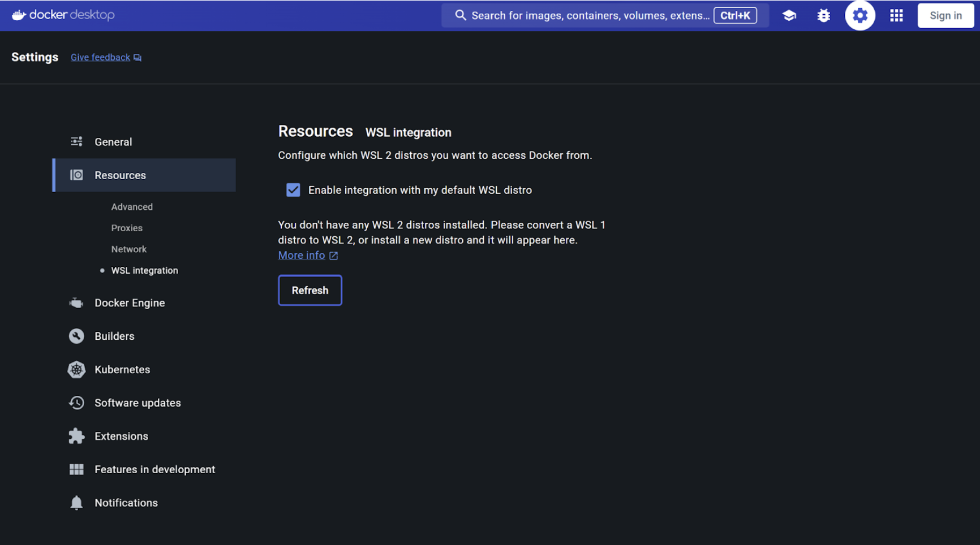Open the Docker Engine settings icon
This screenshot has height=545, width=980.
tap(76, 302)
